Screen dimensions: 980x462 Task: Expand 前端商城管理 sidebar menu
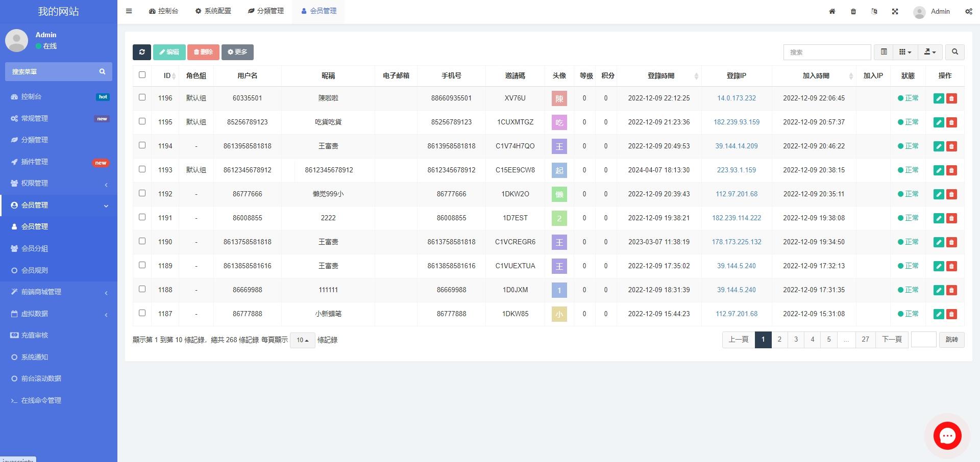click(x=59, y=292)
